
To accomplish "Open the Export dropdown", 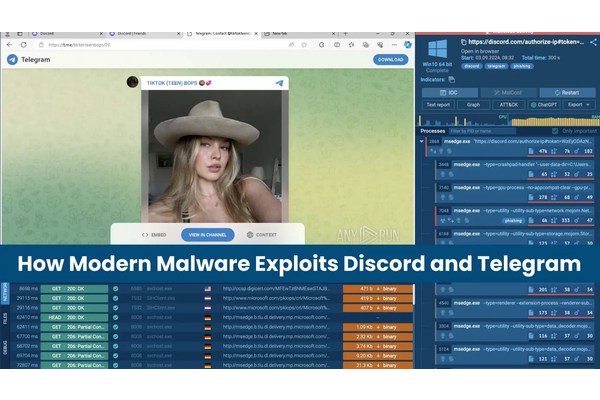I will point(579,104).
